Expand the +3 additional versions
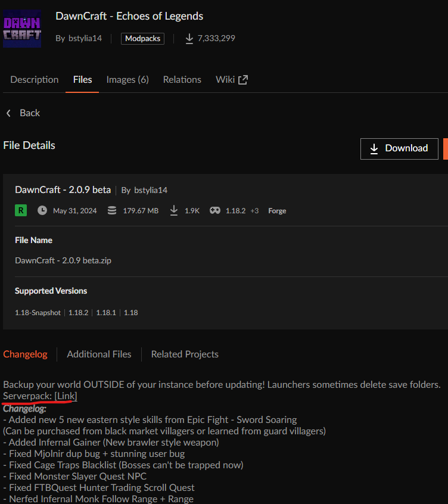 coord(254,211)
